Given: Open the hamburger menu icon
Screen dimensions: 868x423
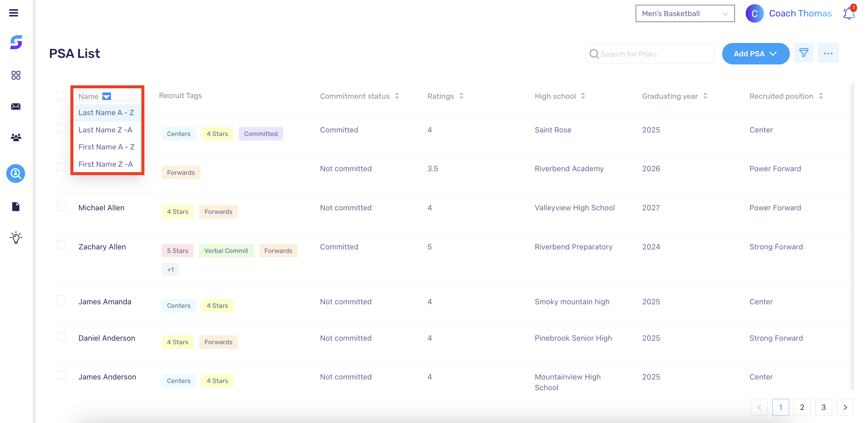Looking at the screenshot, I should [x=13, y=13].
